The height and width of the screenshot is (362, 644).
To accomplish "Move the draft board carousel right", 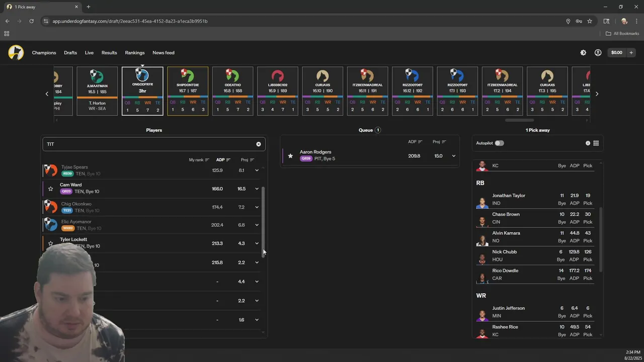I will pos(597,94).
